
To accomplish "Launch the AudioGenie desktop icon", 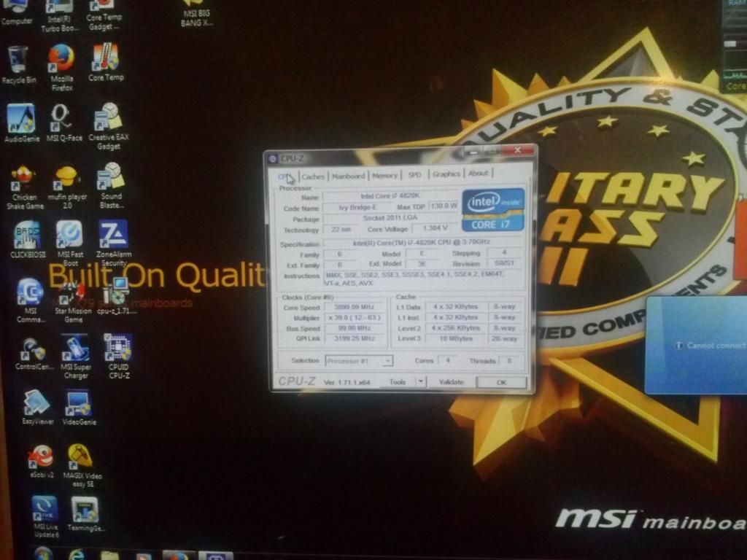I will click(21, 123).
